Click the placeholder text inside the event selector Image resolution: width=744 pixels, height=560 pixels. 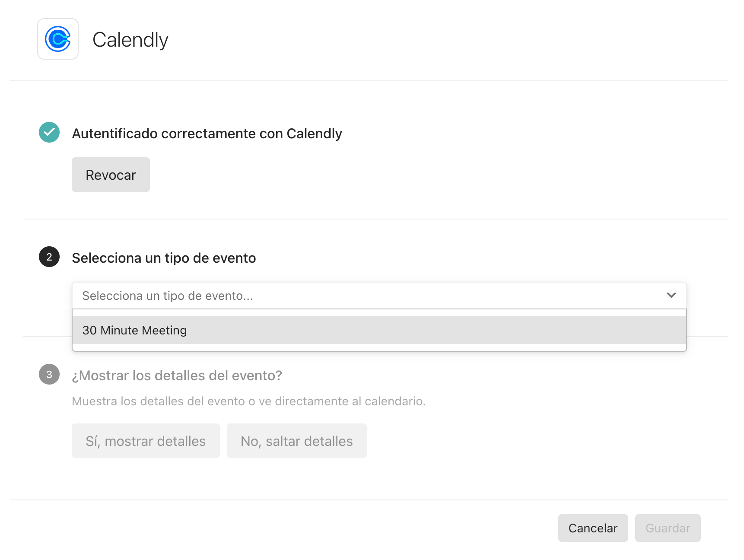pyautogui.click(x=168, y=296)
